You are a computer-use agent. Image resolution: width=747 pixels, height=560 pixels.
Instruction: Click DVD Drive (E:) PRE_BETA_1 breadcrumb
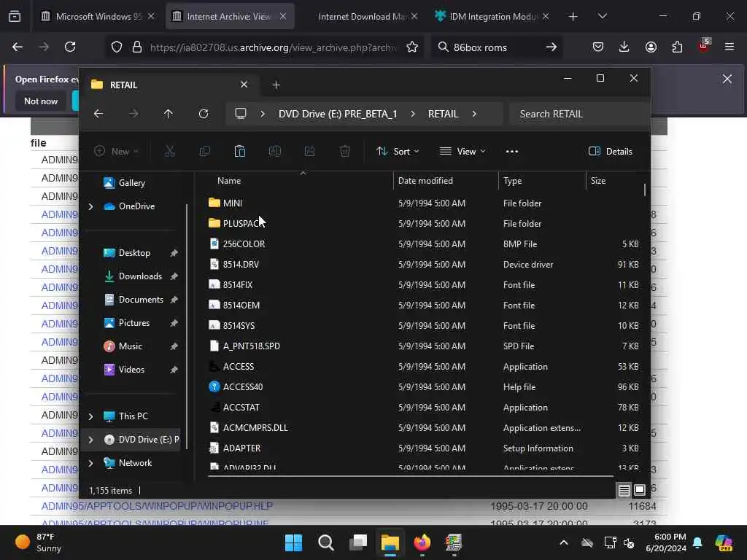(x=338, y=114)
